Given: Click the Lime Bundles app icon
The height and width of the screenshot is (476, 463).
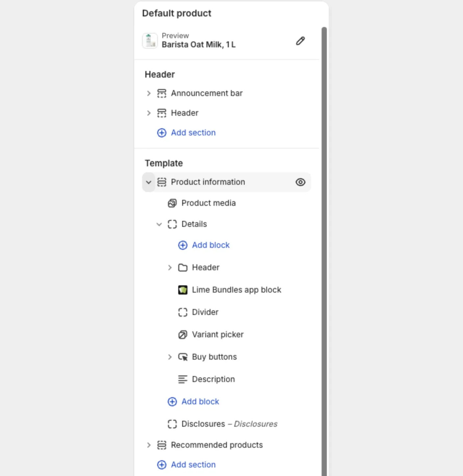Looking at the screenshot, I should [183, 290].
